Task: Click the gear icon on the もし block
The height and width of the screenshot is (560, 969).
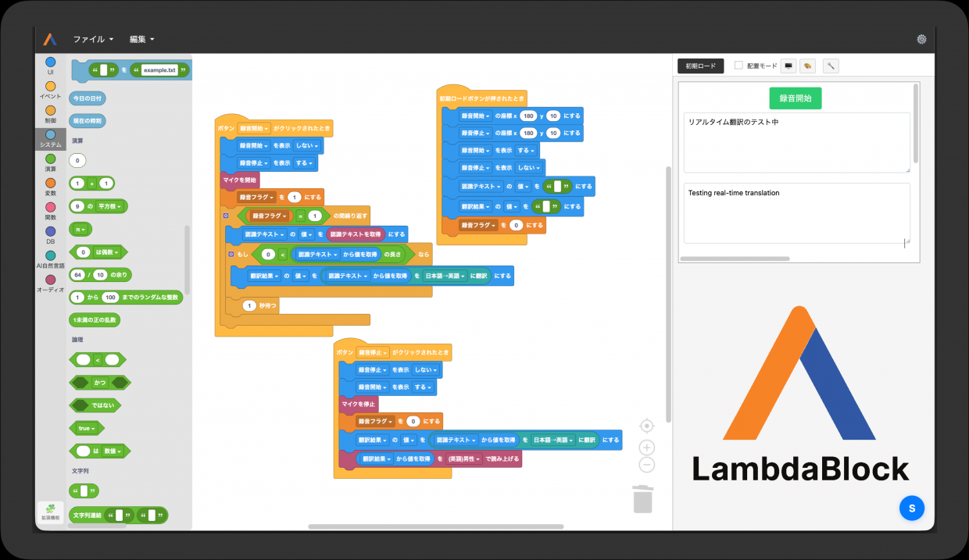Action: click(x=231, y=254)
